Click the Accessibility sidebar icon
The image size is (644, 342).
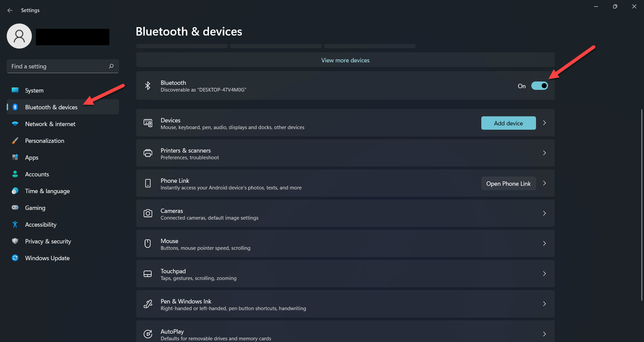click(15, 224)
